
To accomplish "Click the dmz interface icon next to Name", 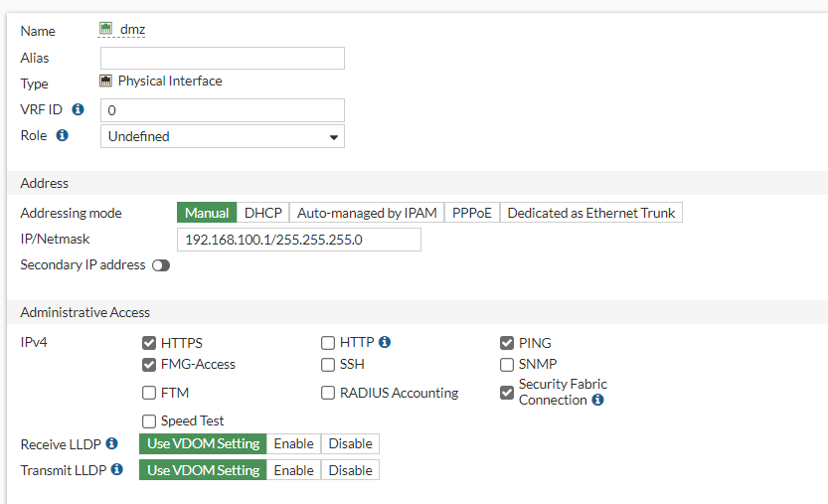I will pos(105,28).
